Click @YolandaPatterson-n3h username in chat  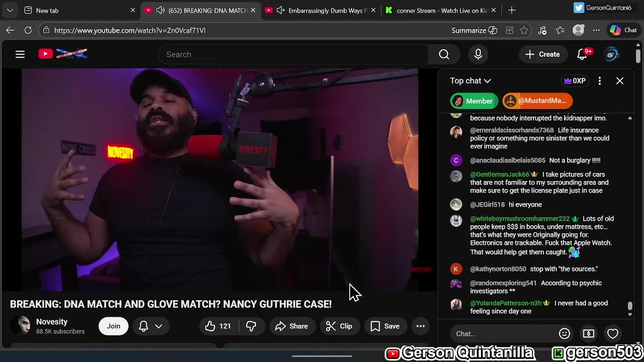coord(506,303)
